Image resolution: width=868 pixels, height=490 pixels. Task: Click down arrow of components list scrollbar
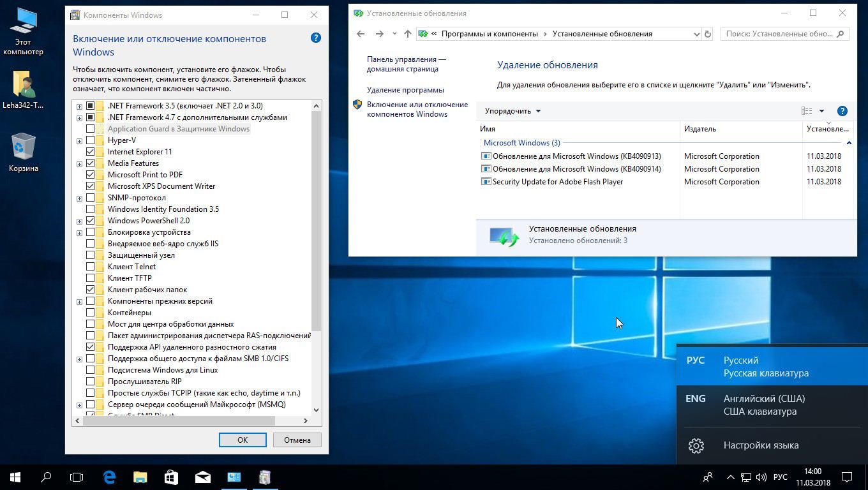316,410
